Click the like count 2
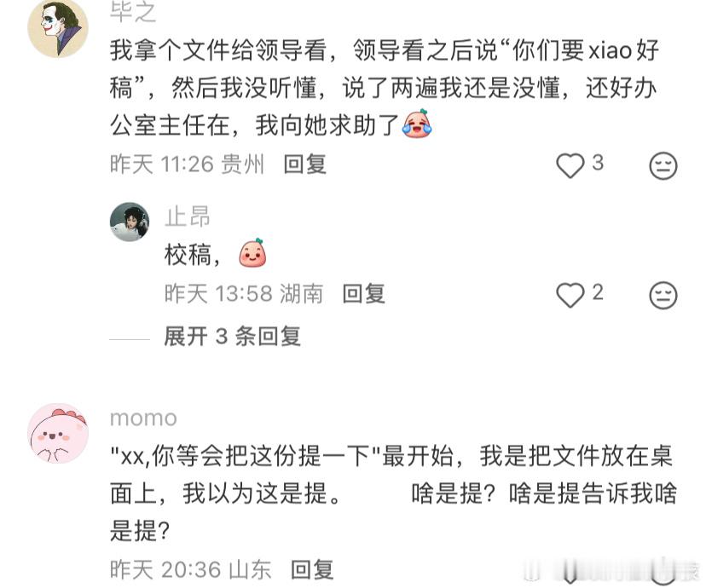This screenshot has width=706, height=588. coord(598,292)
